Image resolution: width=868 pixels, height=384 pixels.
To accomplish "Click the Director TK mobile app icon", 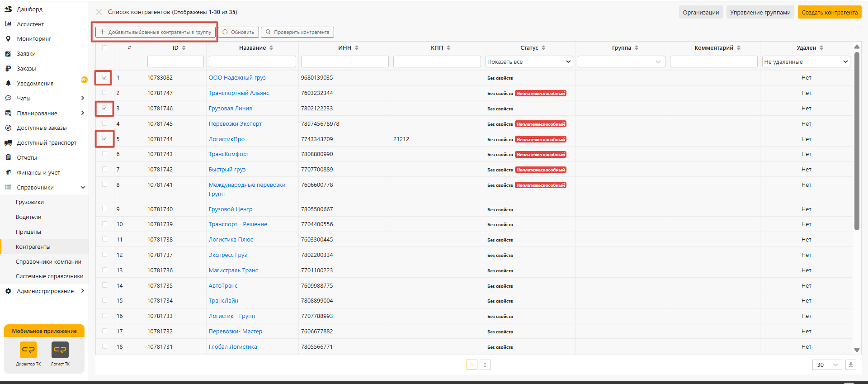I will tap(28, 350).
